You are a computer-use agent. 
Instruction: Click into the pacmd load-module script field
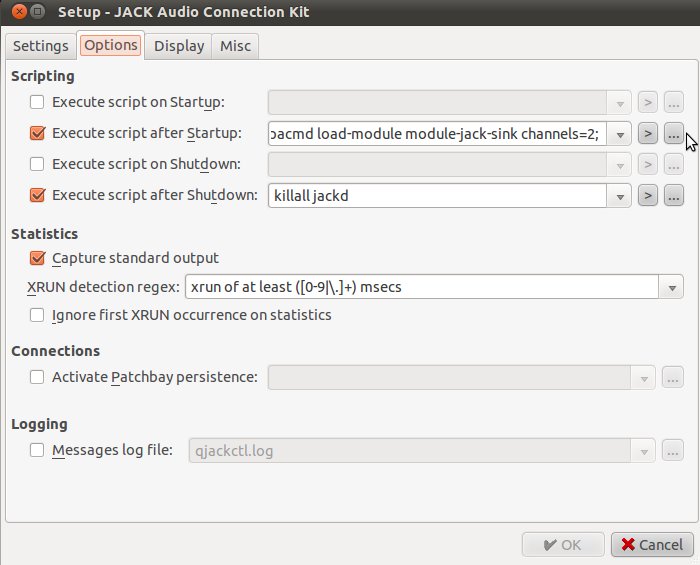[x=437, y=133]
